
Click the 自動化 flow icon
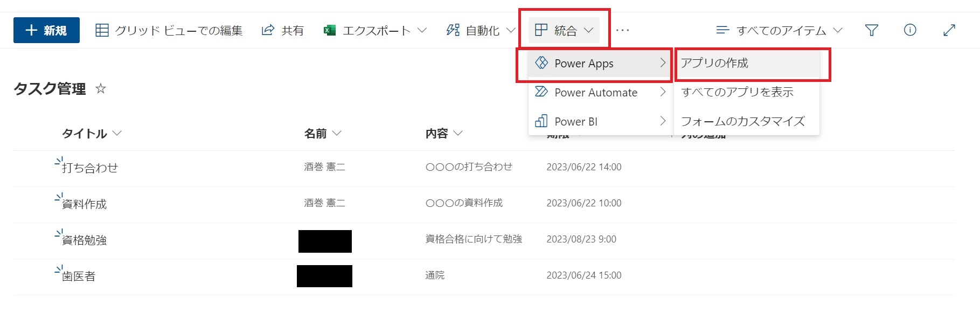tap(453, 30)
